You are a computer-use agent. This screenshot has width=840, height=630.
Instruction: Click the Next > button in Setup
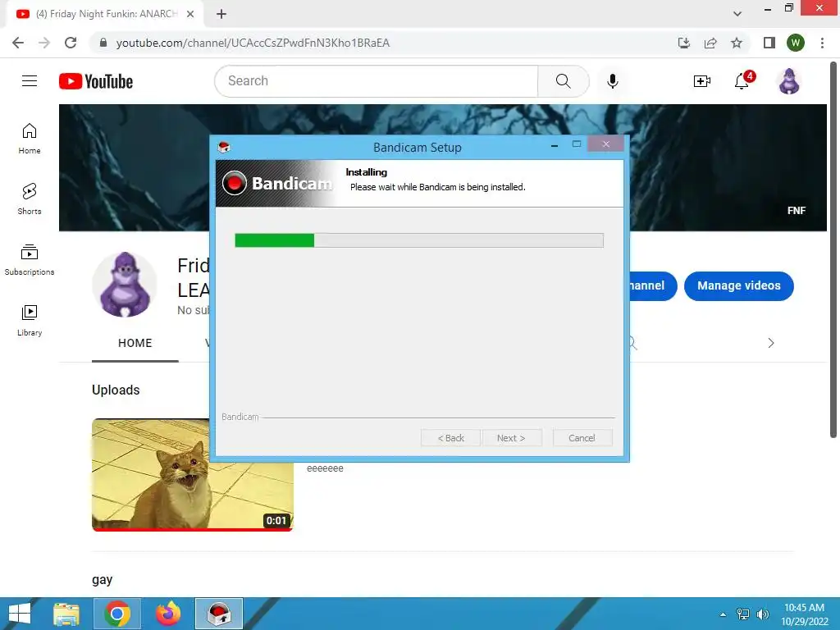click(x=512, y=438)
